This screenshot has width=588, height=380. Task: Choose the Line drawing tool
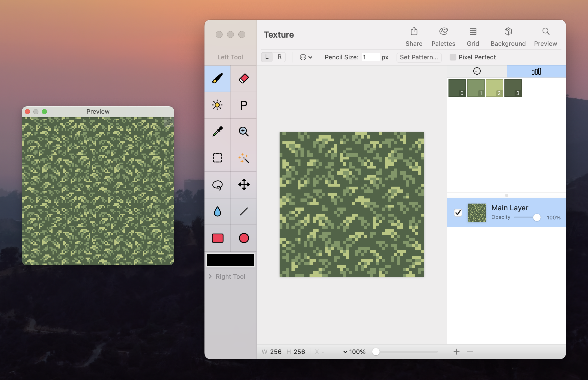[x=244, y=211]
